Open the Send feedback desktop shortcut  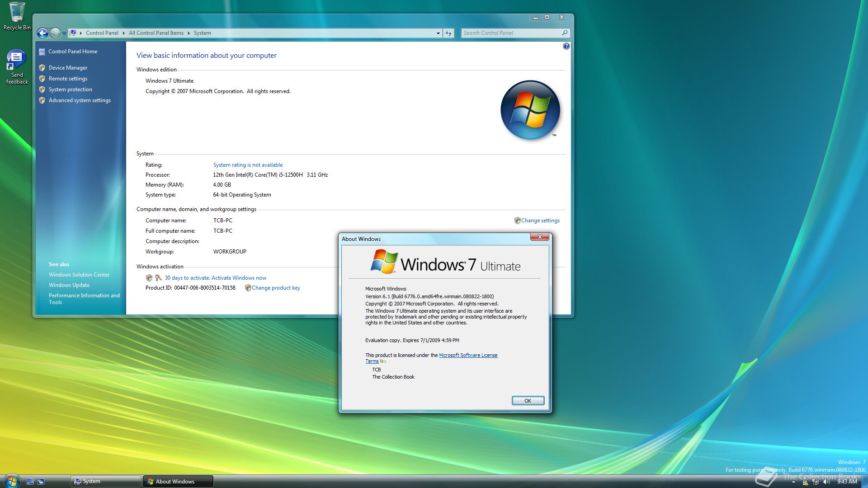(17, 67)
